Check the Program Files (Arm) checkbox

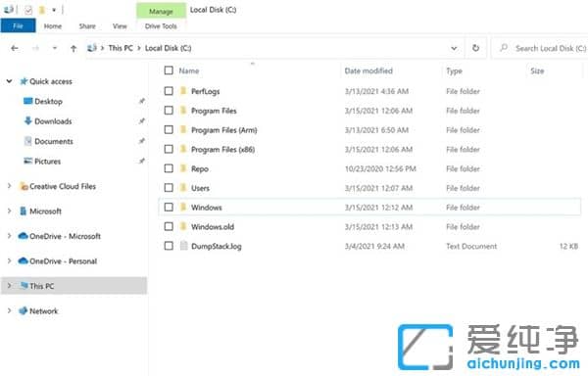coord(169,130)
